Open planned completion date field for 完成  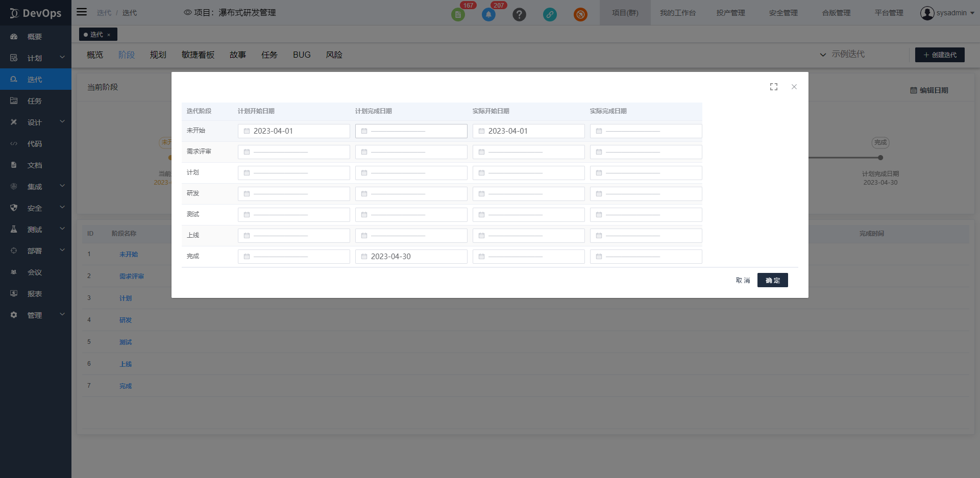click(411, 257)
